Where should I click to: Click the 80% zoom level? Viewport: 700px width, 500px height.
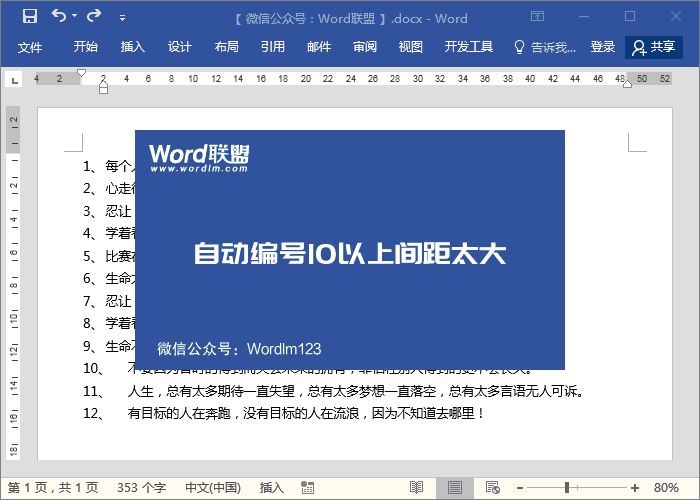666,488
